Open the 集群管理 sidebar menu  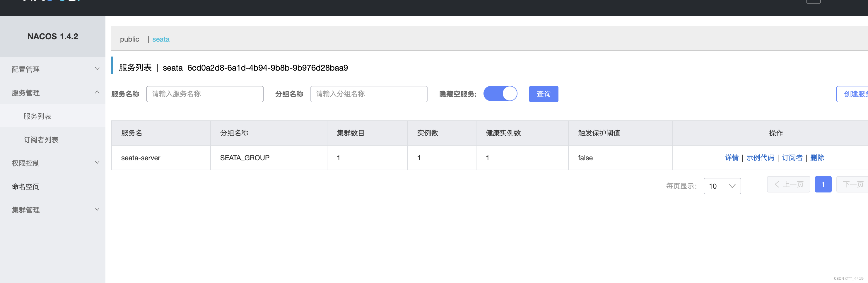pyautogui.click(x=52, y=210)
